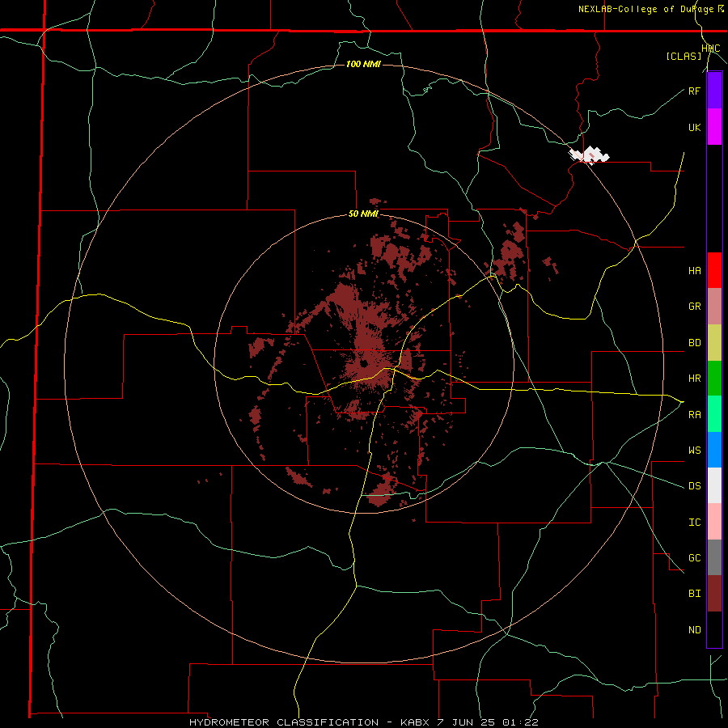Image resolution: width=728 pixels, height=728 pixels.
Task: Click the HYDROMETEOR CLASSIFICATION title text
Action: point(283,722)
